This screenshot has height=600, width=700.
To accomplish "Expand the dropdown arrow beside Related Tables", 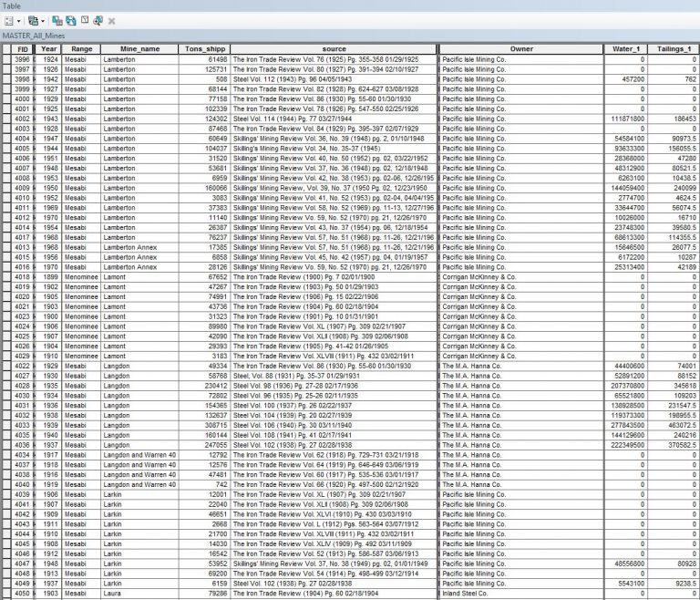I will point(42,19).
